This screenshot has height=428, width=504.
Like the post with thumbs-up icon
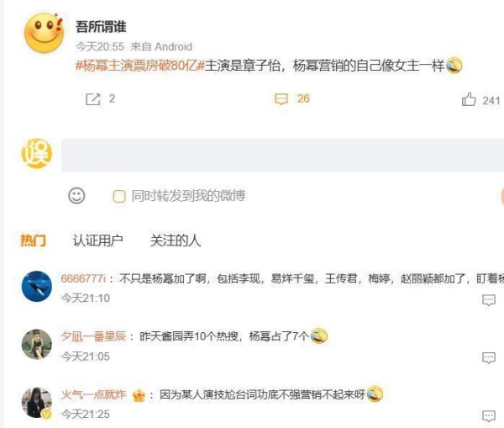click(x=469, y=99)
